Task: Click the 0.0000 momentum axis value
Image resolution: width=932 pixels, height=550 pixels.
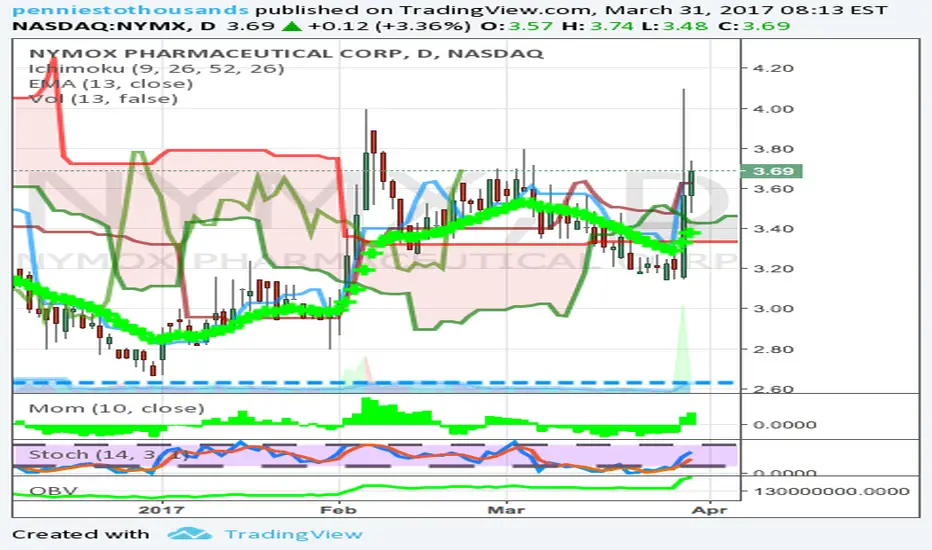Action: pyautogui.click(x=785, y=425)
